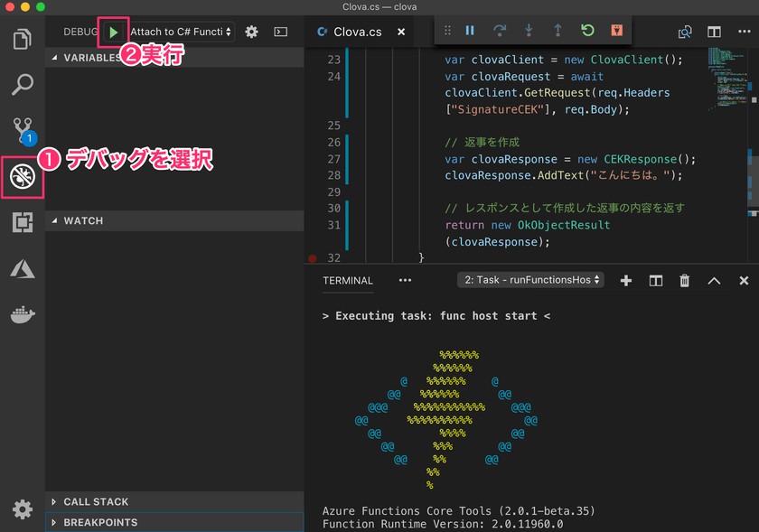Open the Azure view in activity bar
759x532 pixels.
[x=22, y=268]
